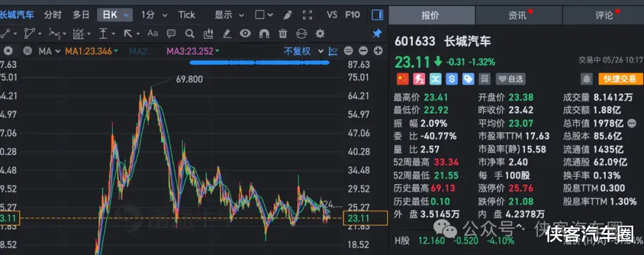
Task: Click the 快捷交易 quick trade button
Action: coord(621,79)
